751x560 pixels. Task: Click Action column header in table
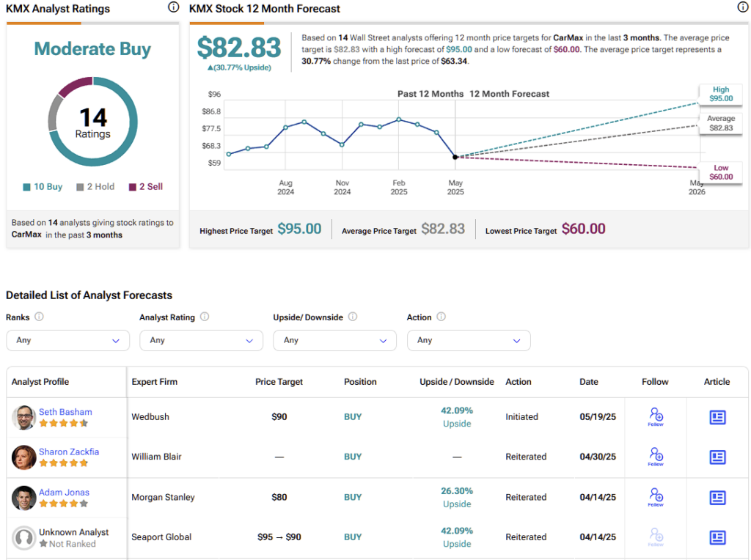(519, 381)
